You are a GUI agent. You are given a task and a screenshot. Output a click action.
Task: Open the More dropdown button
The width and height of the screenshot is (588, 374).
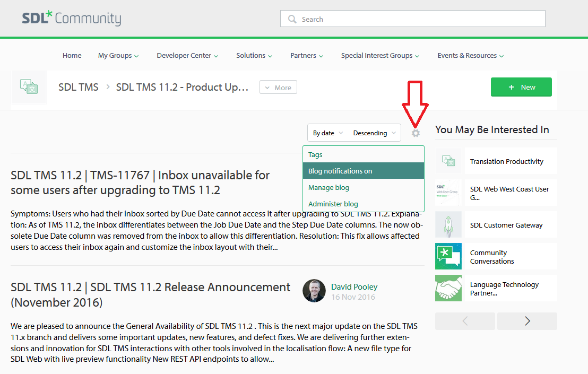point(278,88)
